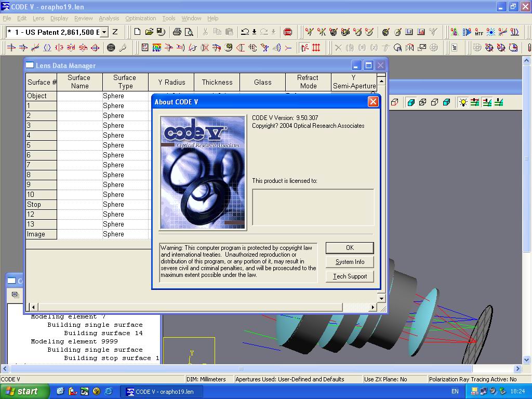Click the text listing page icon
Image resolution: width=532 pixels, height=399 pixels.
tap(454, 48)
